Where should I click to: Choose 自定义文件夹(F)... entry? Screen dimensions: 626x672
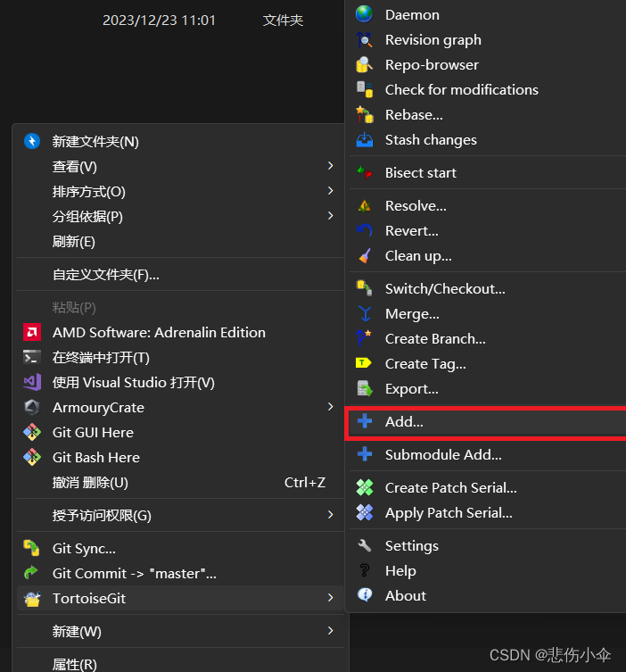pos(180,275)
